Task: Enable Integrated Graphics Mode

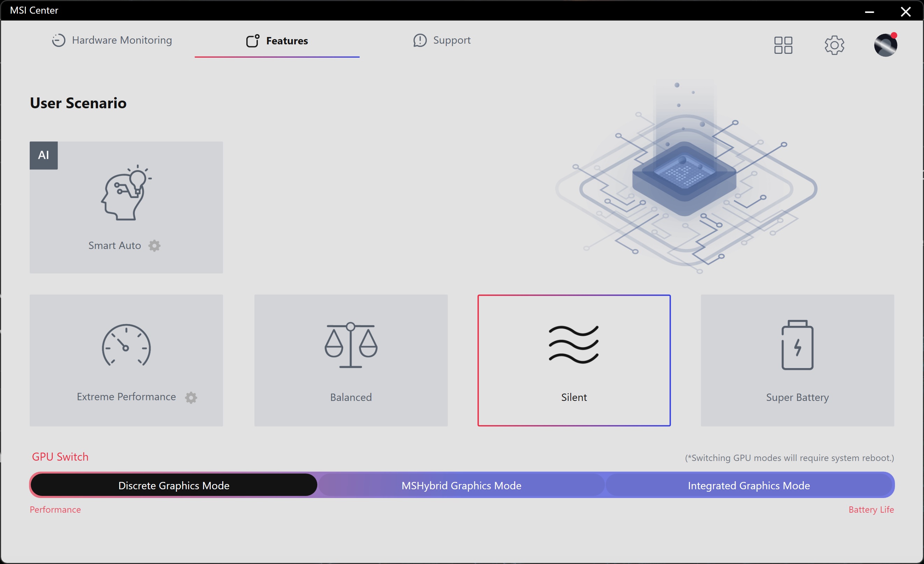Action: pos(749,485)
